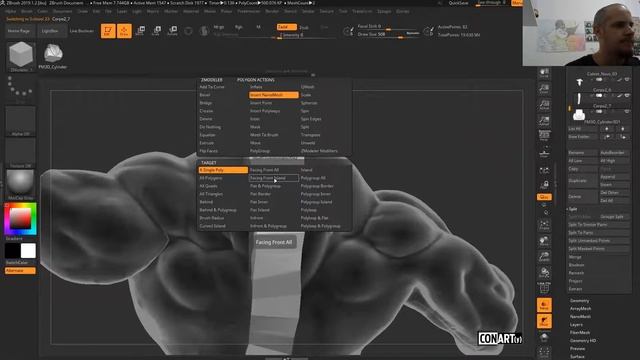Choose Insert NanoMesh polygon action
This screenshot has height=360, width=640.
273,95
